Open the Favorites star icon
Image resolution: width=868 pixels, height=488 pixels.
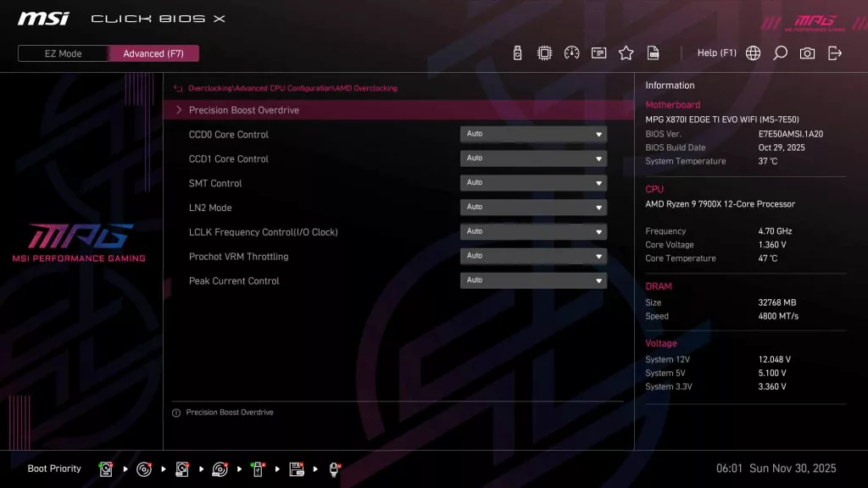626,53
